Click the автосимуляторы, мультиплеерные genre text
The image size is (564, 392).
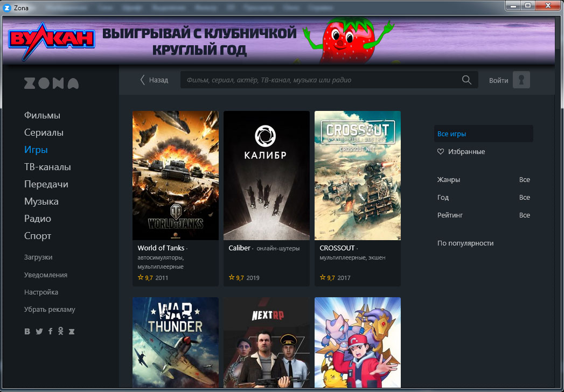(161, 262)
